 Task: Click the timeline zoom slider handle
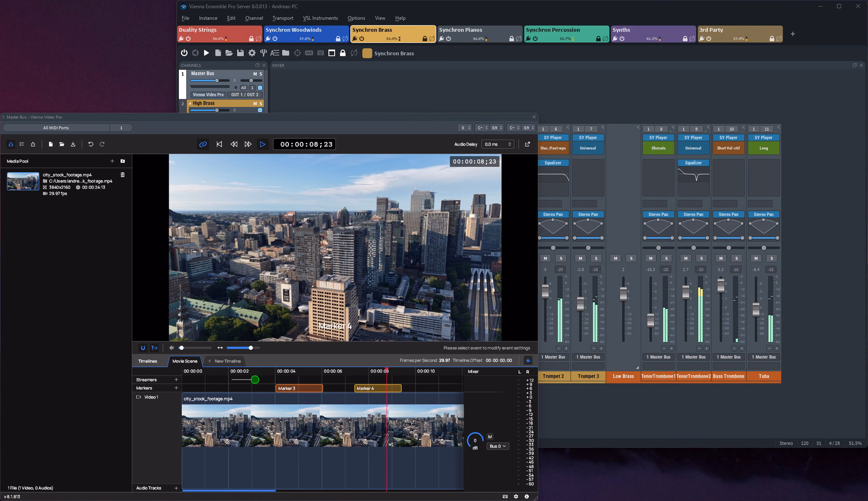251,348
